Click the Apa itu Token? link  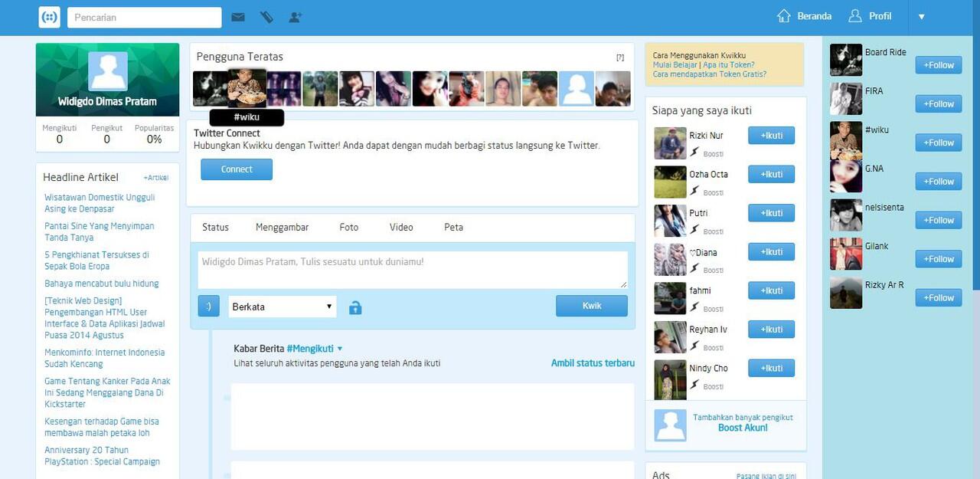[728, 65]
